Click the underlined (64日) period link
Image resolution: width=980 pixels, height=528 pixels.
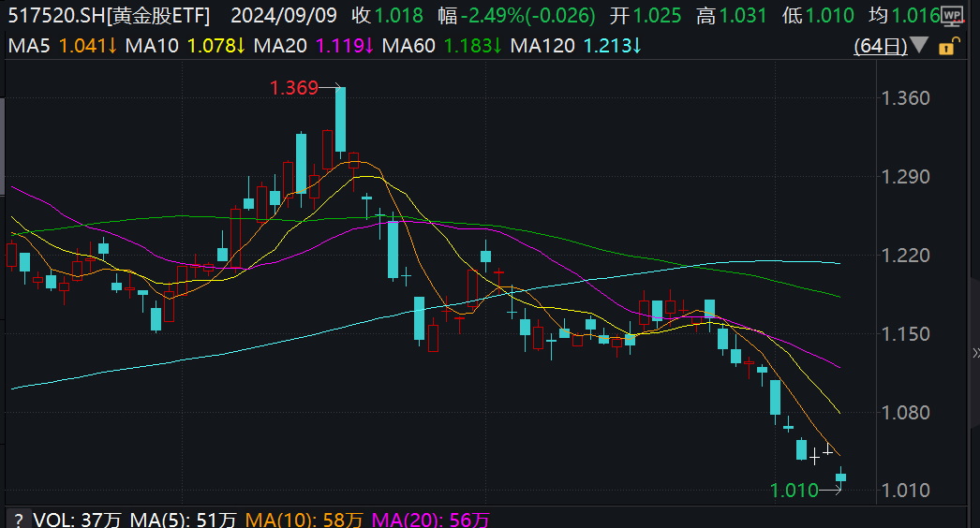pyautogui.click(x=881, y=46)
